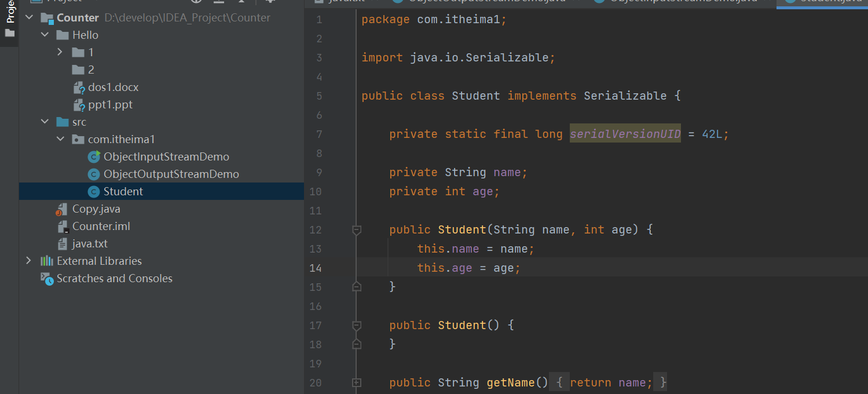The image size is (868, 394).
Task: Click the Scratches and Consoles icon
Action: coord(47,279)
